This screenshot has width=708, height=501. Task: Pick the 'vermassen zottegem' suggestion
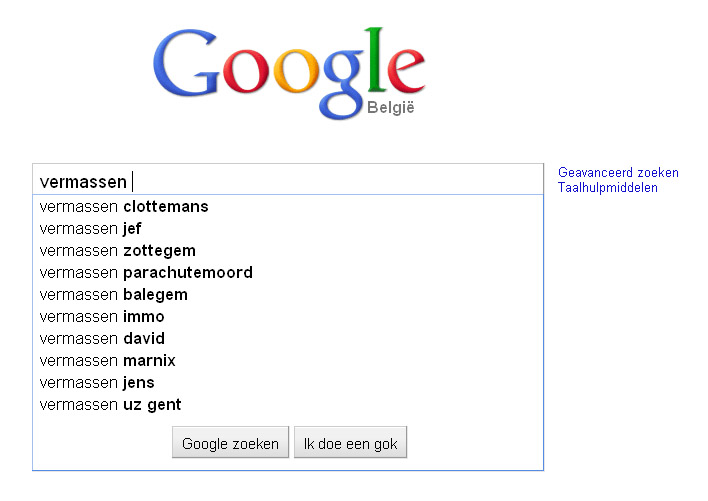pos(117,251)
